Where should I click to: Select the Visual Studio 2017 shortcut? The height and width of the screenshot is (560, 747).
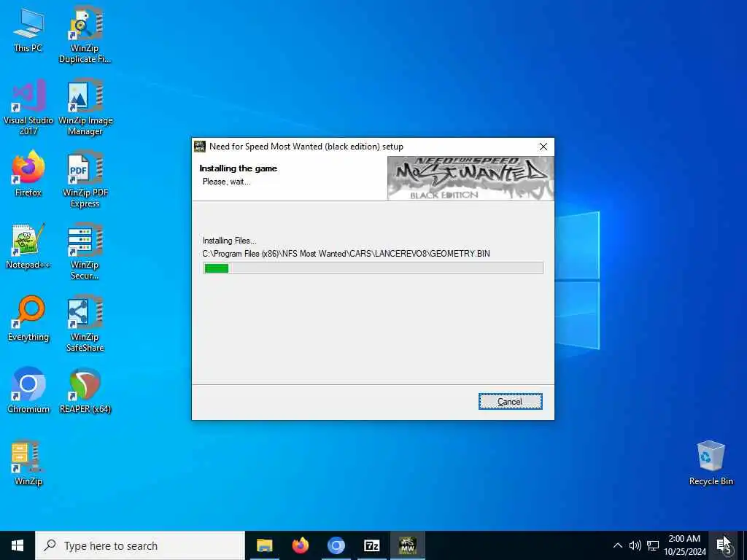click(28, 107)
